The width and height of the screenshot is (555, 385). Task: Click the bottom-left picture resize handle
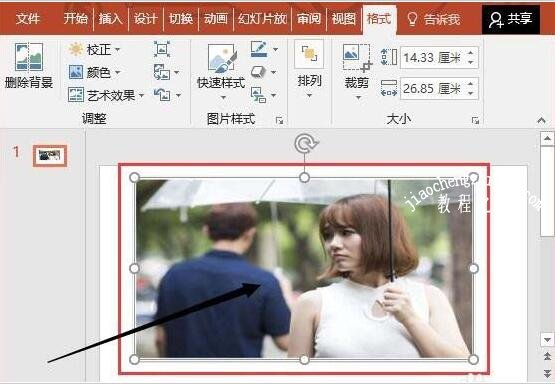(x=135, y=360)
